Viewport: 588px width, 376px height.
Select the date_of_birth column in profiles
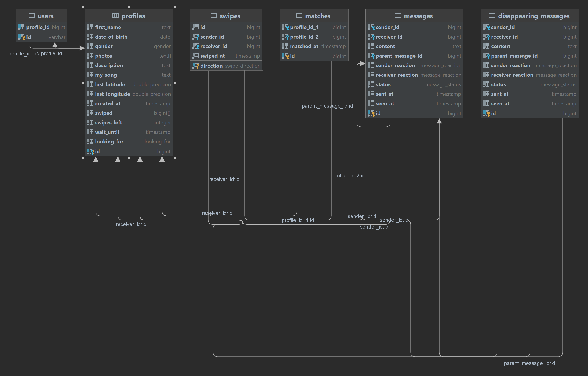click(x=129, y=37)
